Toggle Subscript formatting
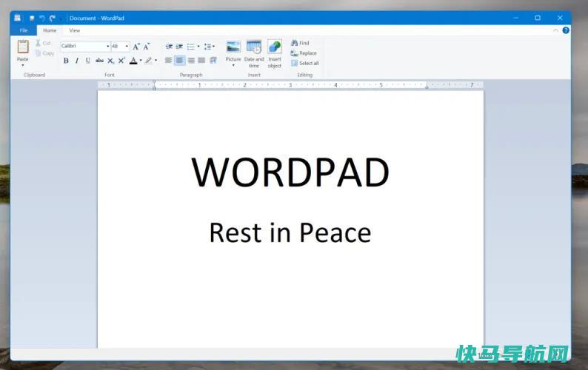This screenshot has height=370, width=588. (x=110, y=61)
